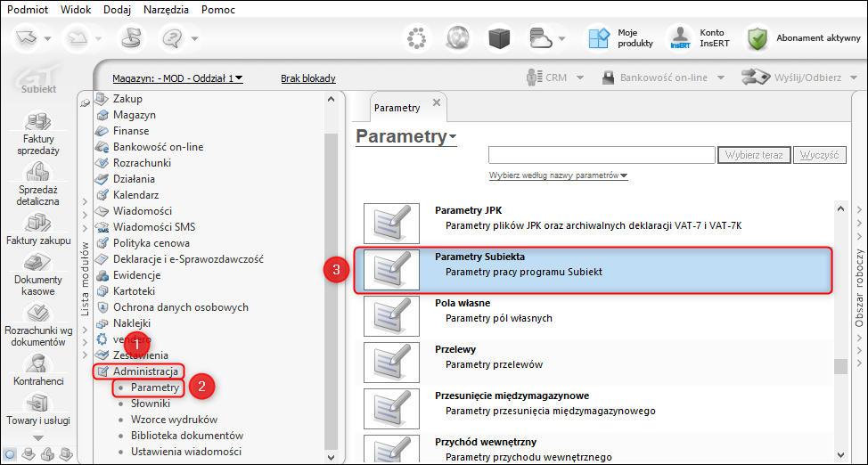Open Parametry JPK entry

coord(593,223)
